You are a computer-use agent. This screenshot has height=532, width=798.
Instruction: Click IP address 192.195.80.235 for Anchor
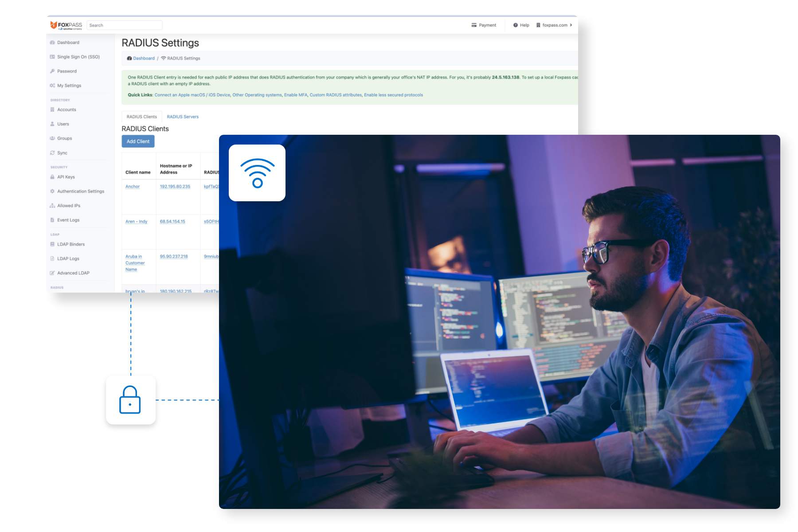coord(175,187)
